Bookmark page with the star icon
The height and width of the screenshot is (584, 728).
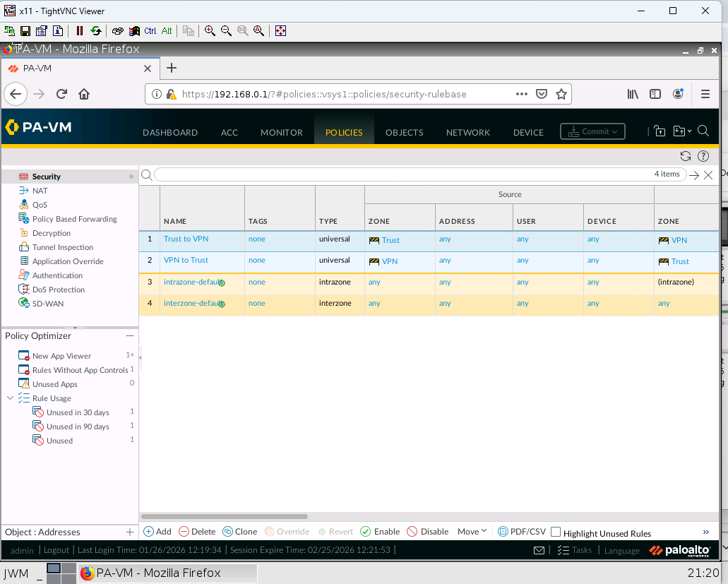pos(561,94)
